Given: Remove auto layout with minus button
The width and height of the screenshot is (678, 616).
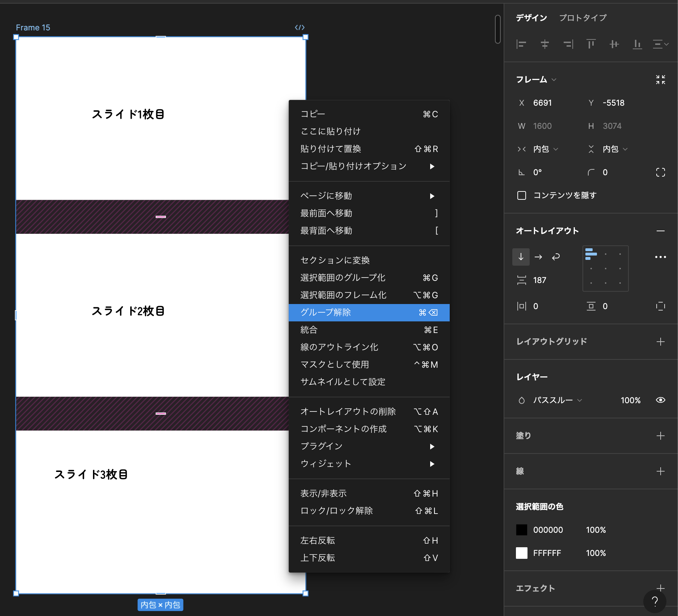Looking at the screenshot, I should [x=660, y=231].
